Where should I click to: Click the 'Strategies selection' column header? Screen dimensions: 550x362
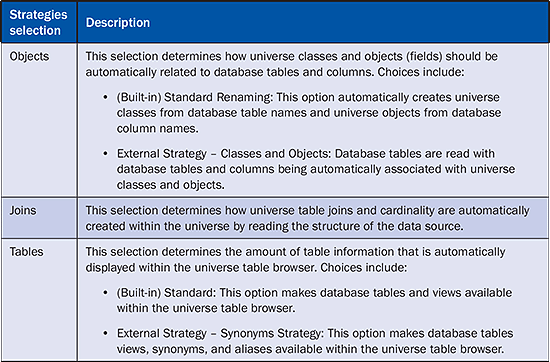(x=38, y=22)
